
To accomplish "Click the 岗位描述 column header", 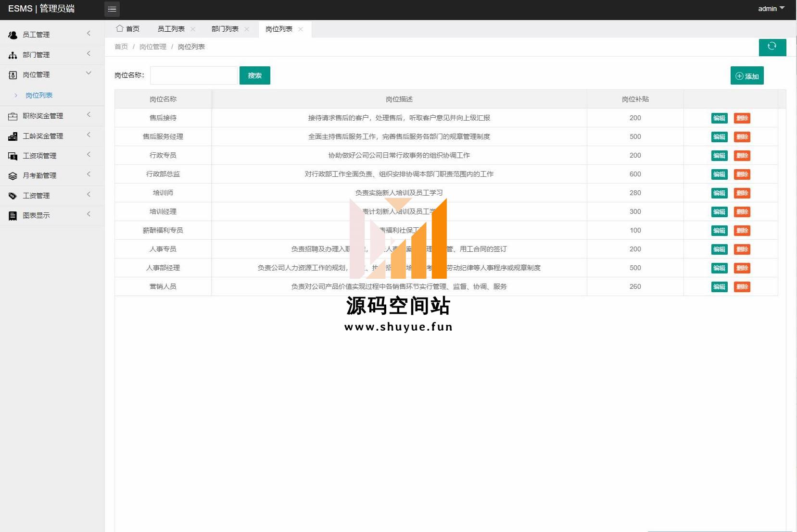I will 399,99.
